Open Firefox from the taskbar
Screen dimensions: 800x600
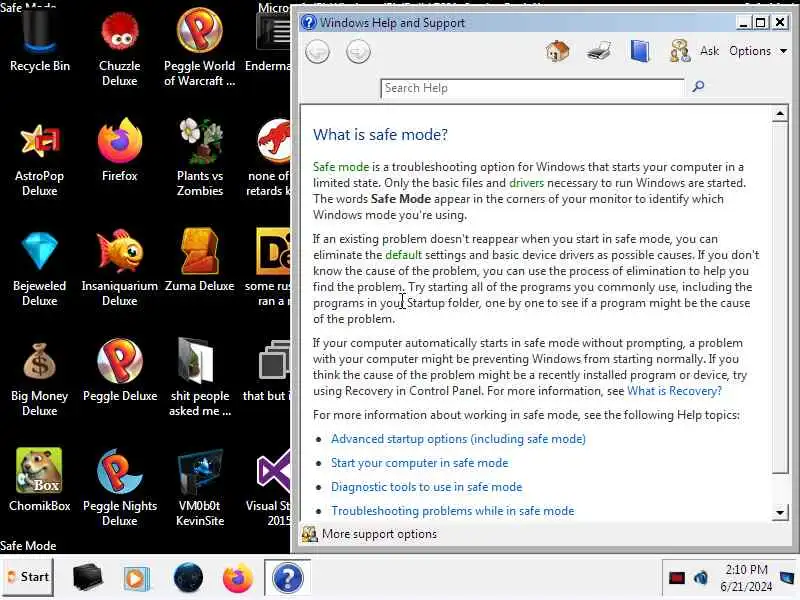pyautogui.click(x=237, y=578)
